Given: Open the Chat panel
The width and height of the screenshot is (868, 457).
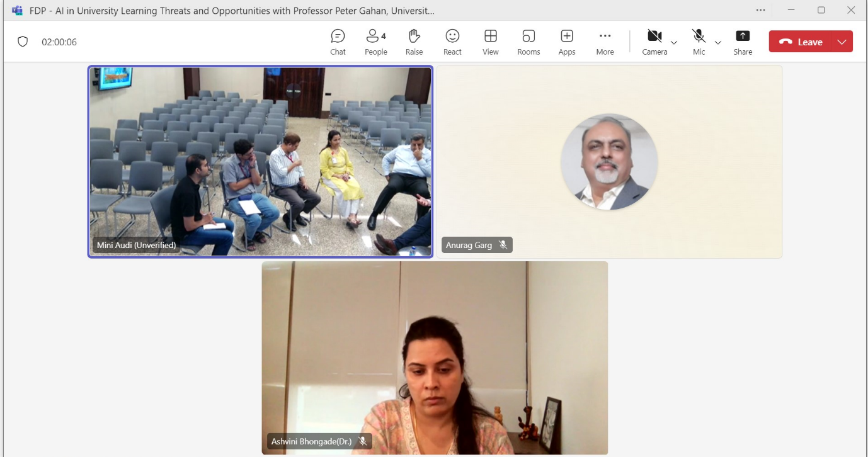Looking at the screenshot, I should point(338,42).
